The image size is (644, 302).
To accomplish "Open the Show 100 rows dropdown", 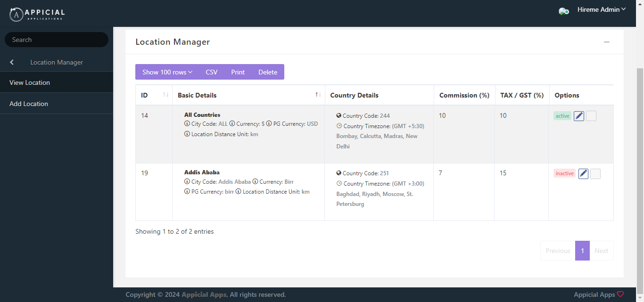I will [x=167, y=72].
